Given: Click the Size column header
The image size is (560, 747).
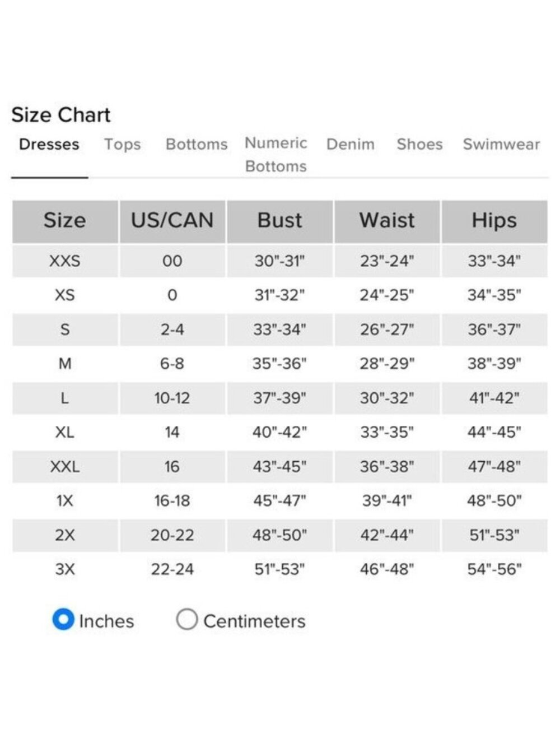Looking at the screenshot, I should pos(65,221).
